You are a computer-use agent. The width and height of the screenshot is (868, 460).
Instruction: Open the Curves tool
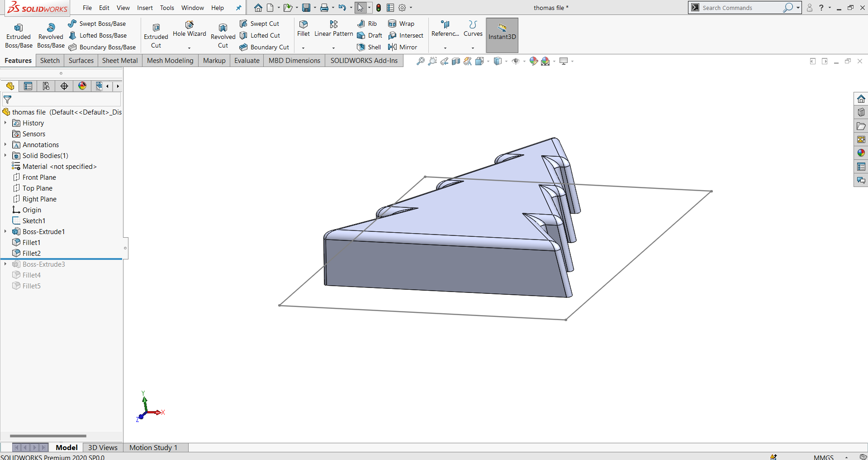pyautogui.click(x=473, y=29)
